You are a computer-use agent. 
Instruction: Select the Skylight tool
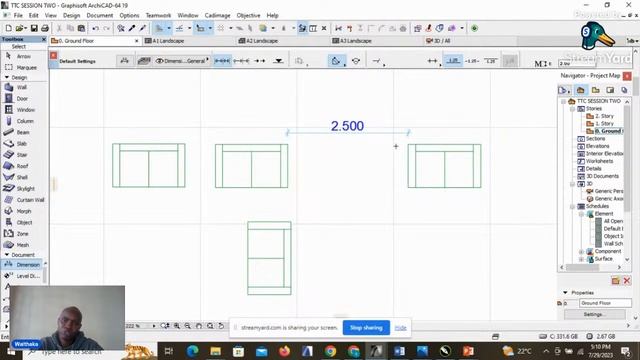(x=25, y=189)
